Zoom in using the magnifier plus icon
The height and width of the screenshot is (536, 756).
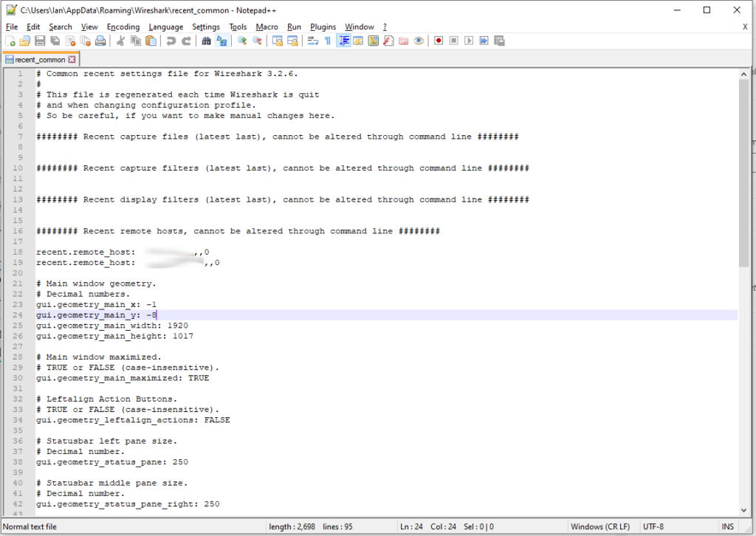242,41
